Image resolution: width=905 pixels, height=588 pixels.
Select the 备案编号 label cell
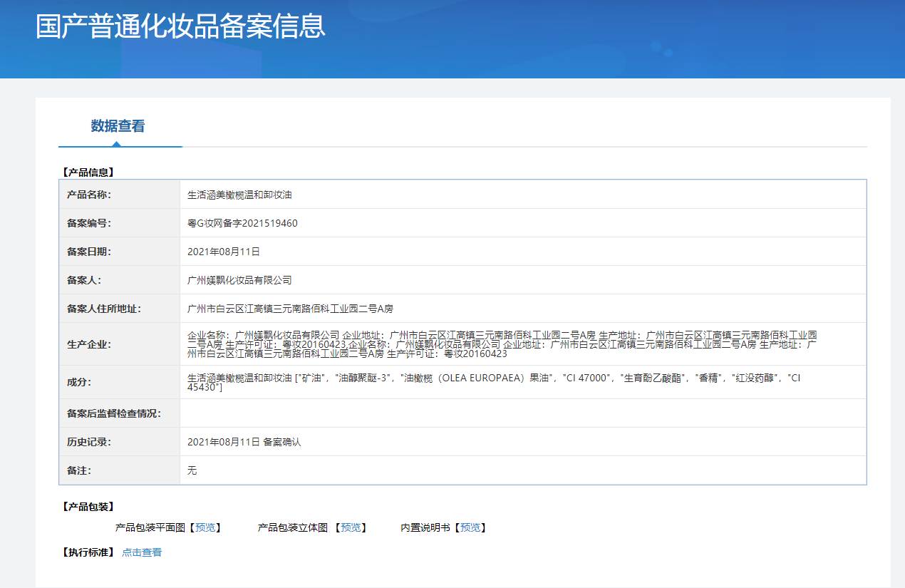click(x=120, y=223)
